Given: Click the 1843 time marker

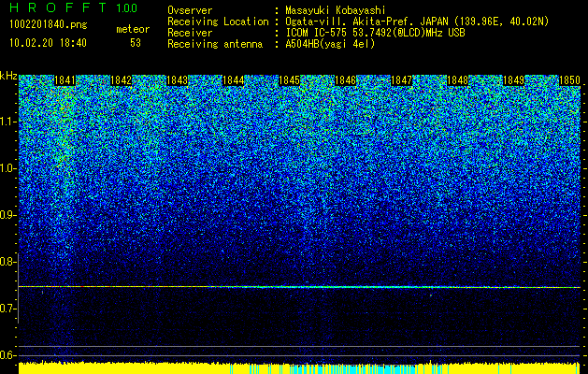Looking at the screenshot, I should coord(177,80).
